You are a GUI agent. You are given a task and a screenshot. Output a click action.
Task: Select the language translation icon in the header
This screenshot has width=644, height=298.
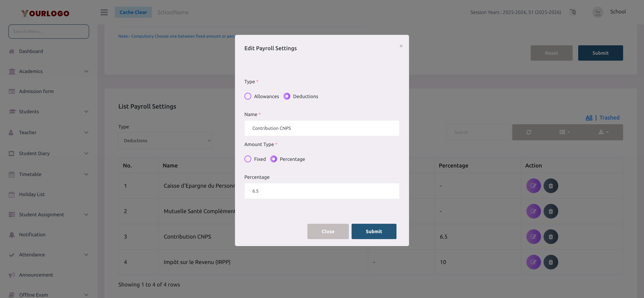point(572,12)
